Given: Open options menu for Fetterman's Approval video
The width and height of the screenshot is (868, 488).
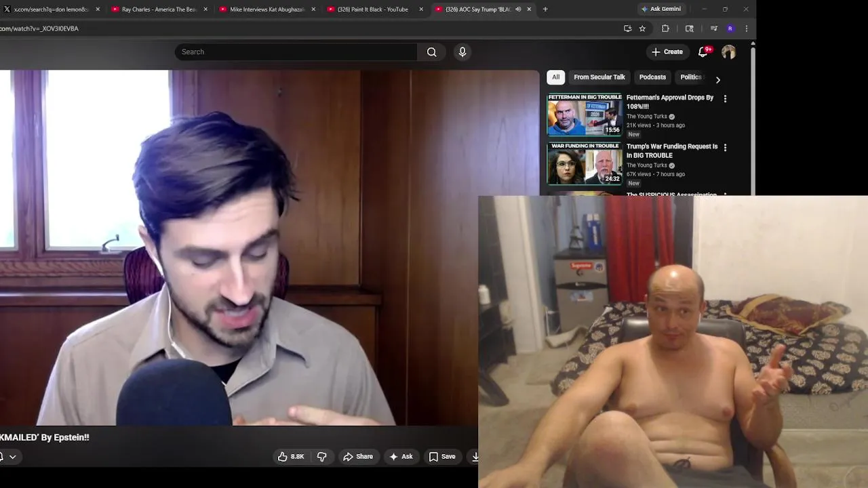Looking at the screenshot, I should coord(725,99).
